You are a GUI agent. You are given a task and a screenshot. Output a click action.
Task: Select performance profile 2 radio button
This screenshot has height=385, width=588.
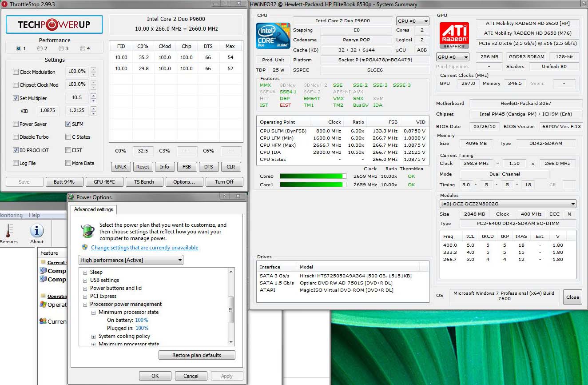tap(40, 48)
